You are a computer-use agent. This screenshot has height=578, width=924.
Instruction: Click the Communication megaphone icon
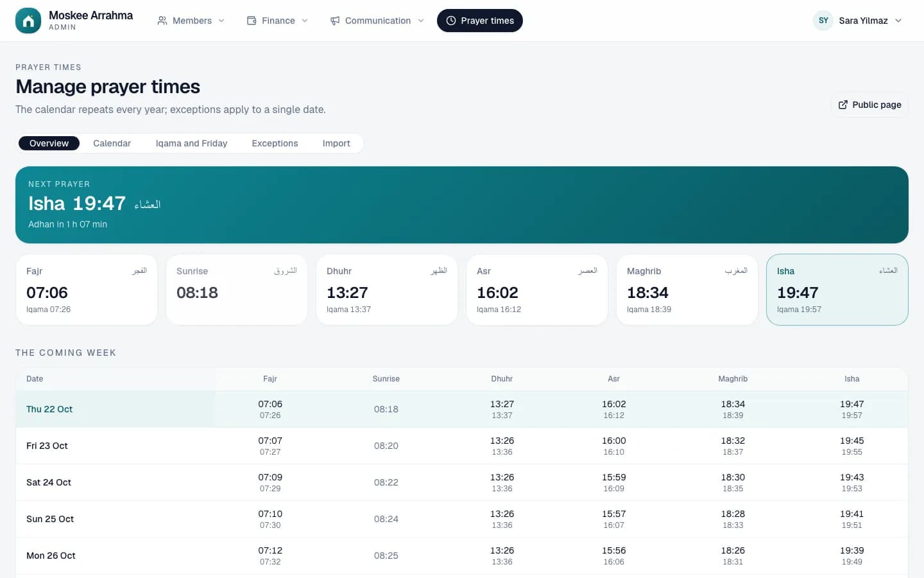click(335, 21)
